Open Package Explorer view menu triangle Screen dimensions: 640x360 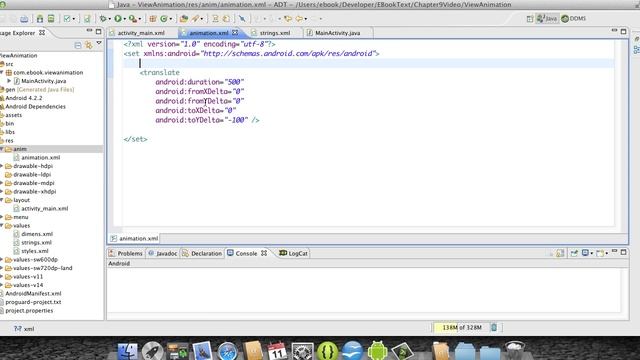click(x=99, y=43)
